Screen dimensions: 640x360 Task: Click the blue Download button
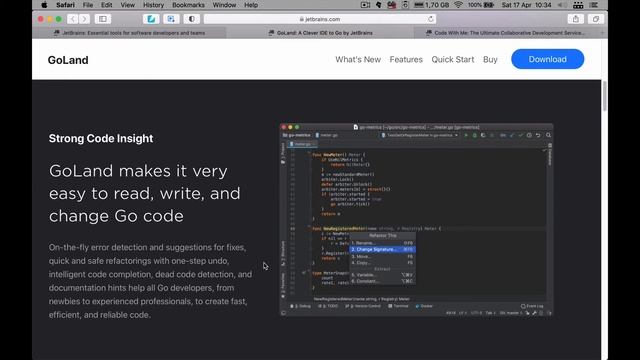pos(547,59)
